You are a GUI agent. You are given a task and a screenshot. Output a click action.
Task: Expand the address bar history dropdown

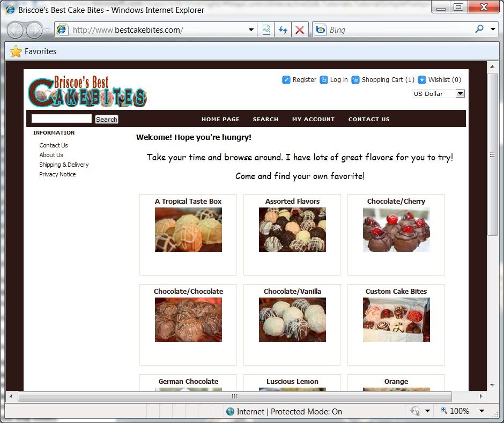coord(251,30)
